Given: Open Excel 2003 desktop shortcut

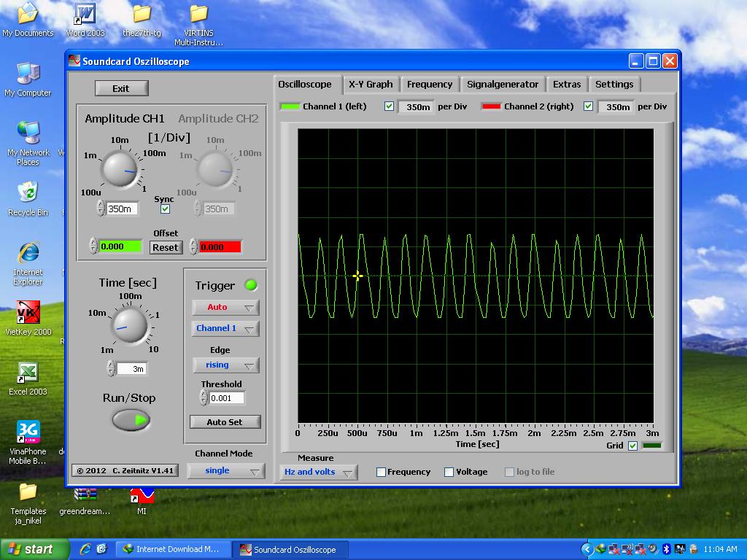Looking at the screenshot, I should point(28,373).
